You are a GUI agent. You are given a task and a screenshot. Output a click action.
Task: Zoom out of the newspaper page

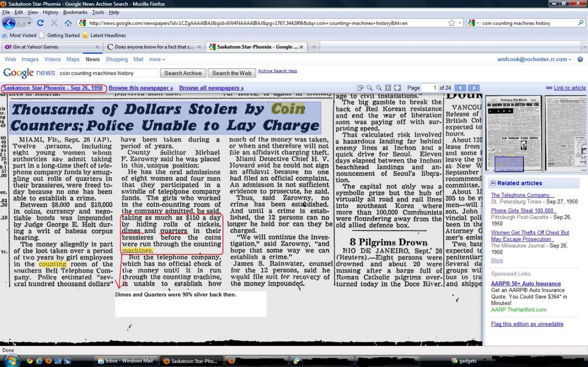[x=369, y=88]
